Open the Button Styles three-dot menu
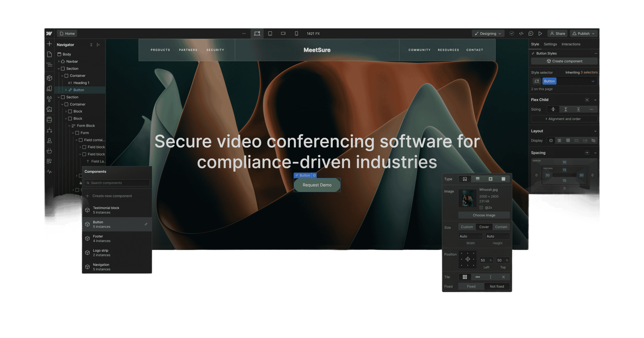Screen dimensions: 644x338 coord(596,53)
